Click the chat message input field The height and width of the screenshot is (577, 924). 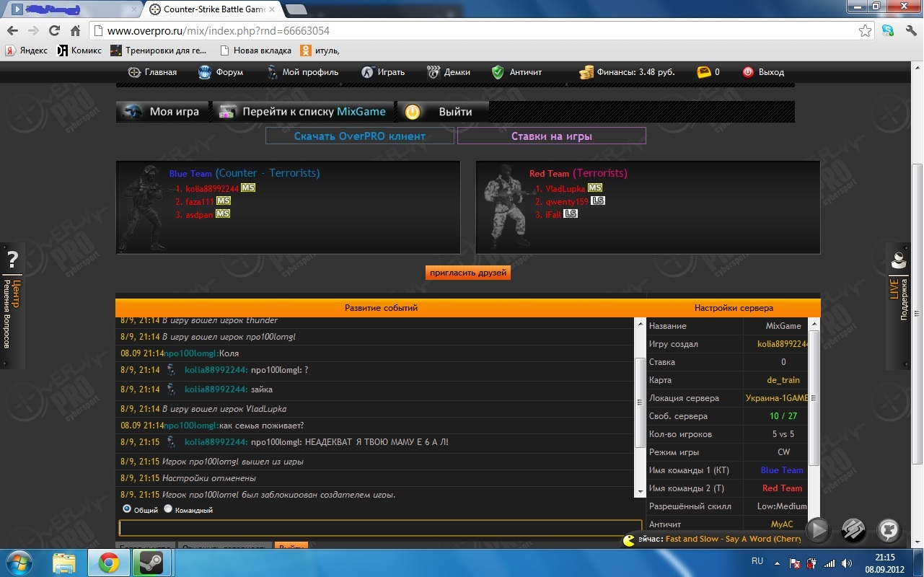coord(380,528)
